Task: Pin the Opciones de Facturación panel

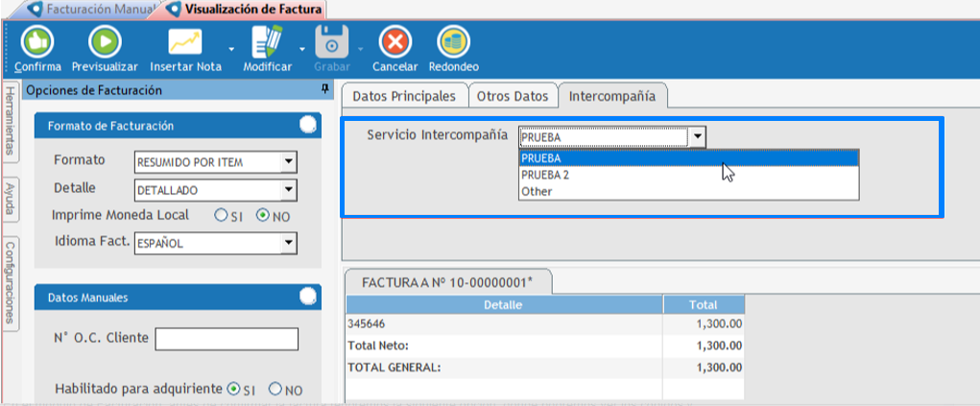Action: click(x=325, y=90)
